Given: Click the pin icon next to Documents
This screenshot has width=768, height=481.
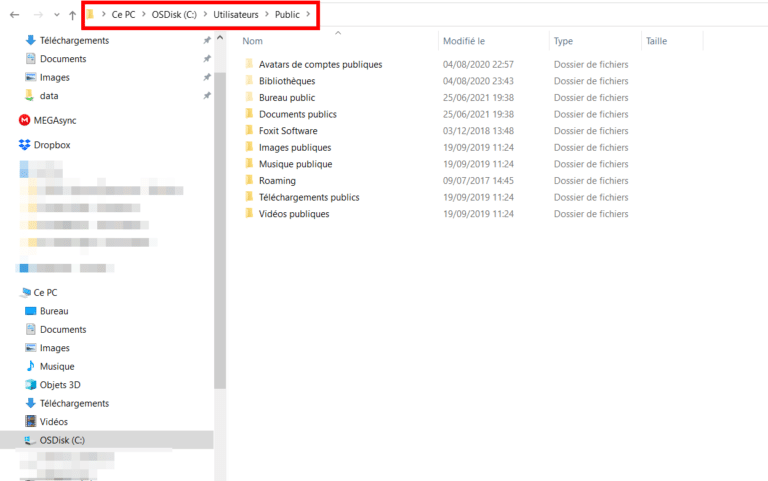Looking at the screenshot, I should (207, 59).
